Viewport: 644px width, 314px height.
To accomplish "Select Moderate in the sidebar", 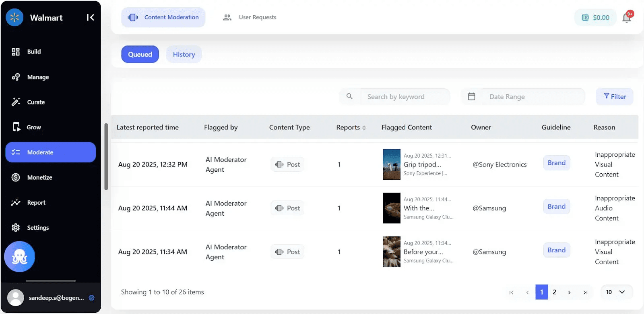I will (x=50, y=152).
